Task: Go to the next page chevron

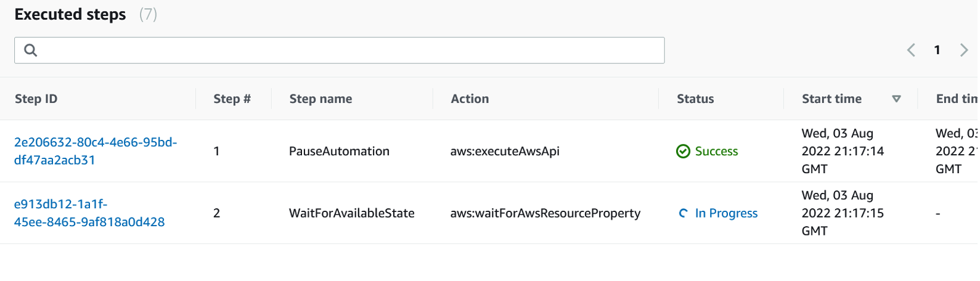Action: point(963,50)
